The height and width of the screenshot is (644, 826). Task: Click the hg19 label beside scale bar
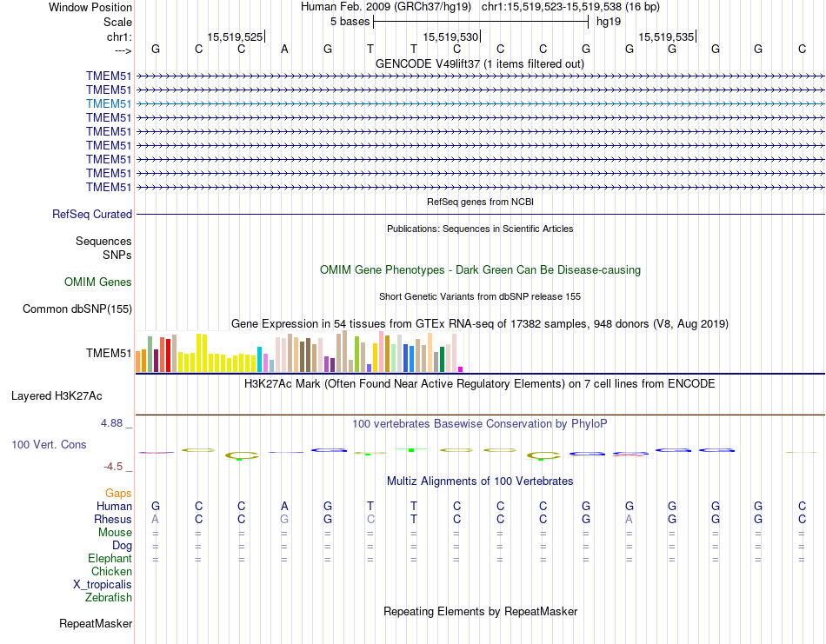click(x=609, y=22)
